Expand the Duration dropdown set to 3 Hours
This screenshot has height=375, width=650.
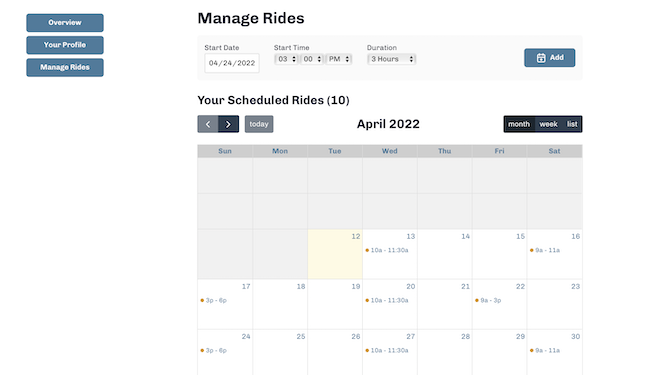[x=391, y=59]
